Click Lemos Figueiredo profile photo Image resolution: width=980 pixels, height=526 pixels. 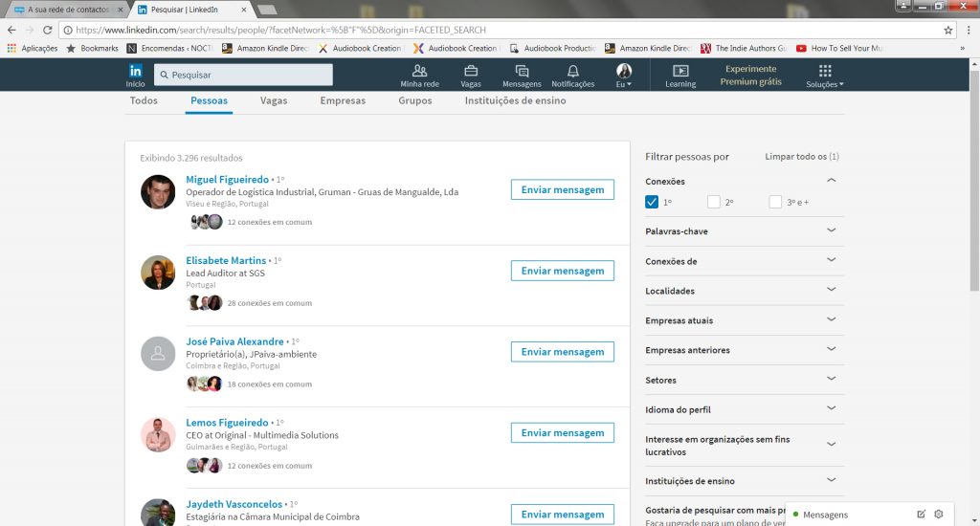point(158,435)
